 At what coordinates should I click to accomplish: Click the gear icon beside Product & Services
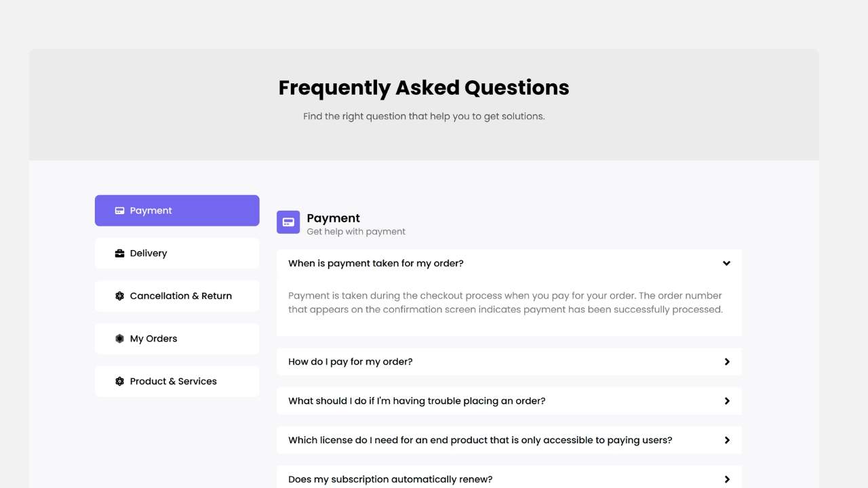pos(119,382)
